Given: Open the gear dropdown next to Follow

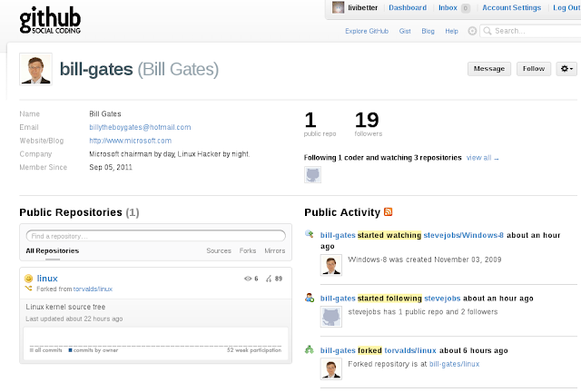Looking at the screenshot, I should point(566,68).
